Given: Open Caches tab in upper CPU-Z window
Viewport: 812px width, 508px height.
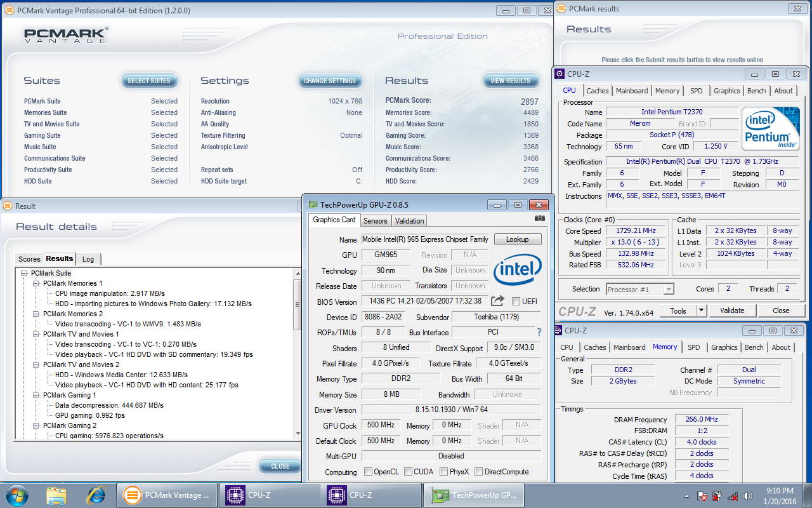Looking at the screenshot, I should tap(598, 91).
